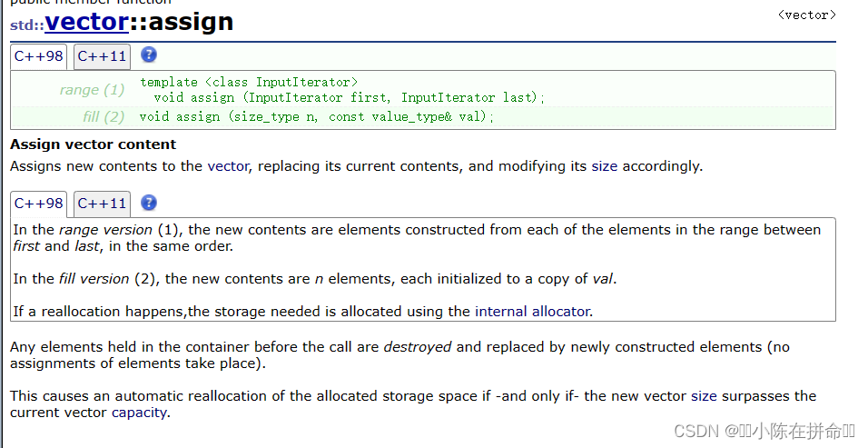Screen dimensions: 868x448
Task: Click the CSDN watermark text
Action: (764, 431)
